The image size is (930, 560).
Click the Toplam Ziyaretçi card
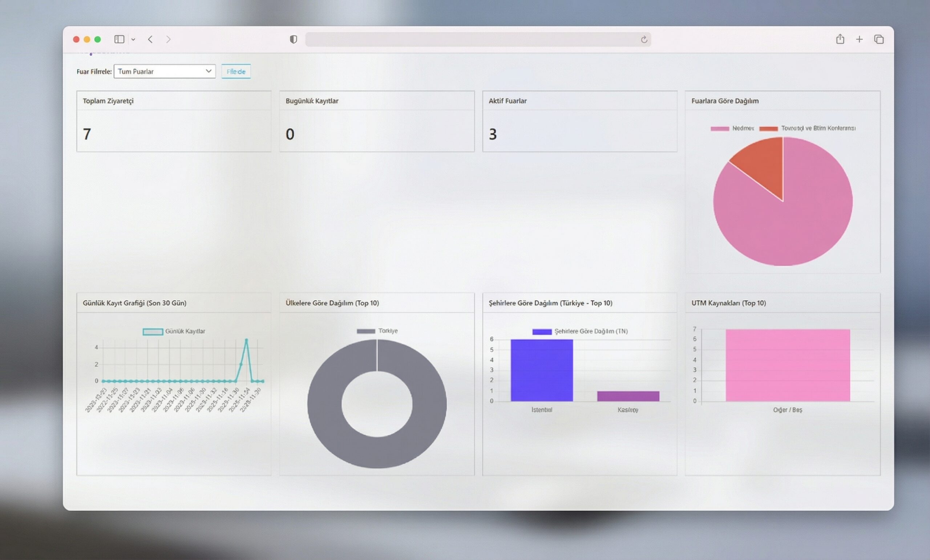click(x=174, y=121)
